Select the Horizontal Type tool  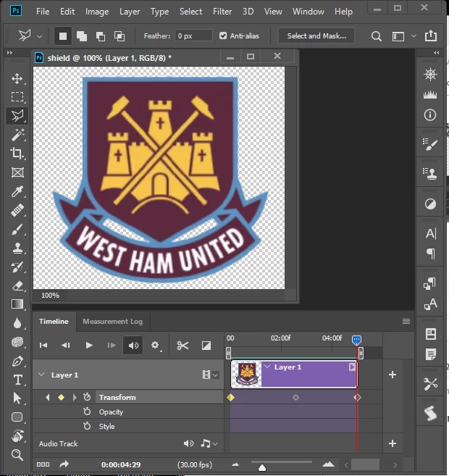[x=17, y=380]
